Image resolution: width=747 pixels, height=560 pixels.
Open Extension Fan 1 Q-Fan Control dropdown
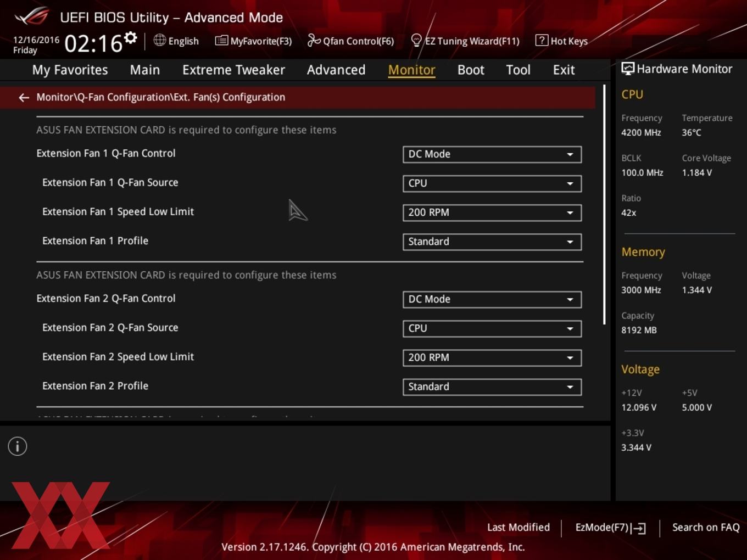[492, 154]
